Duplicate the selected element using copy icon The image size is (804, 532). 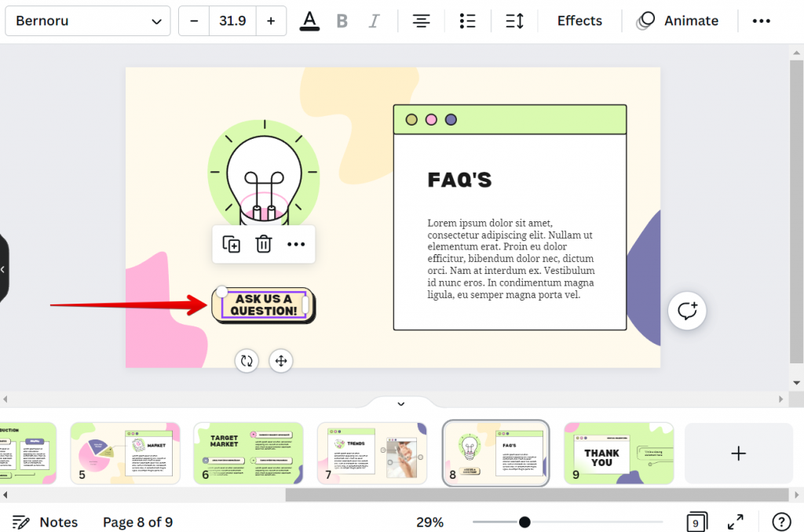[231, 244]
